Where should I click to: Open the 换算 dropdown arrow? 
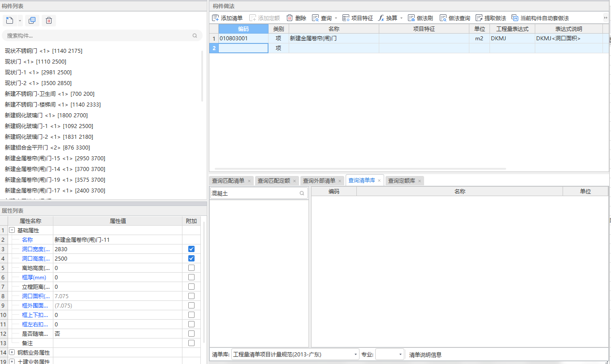[x=401, y=18]
